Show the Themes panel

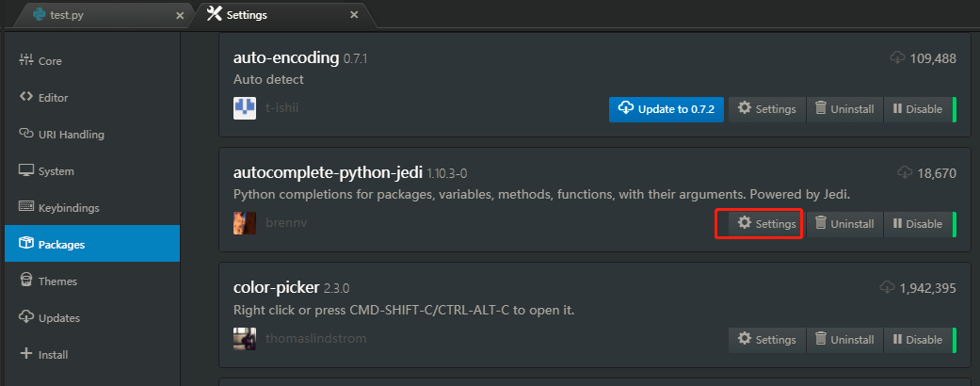coord(57,281)
